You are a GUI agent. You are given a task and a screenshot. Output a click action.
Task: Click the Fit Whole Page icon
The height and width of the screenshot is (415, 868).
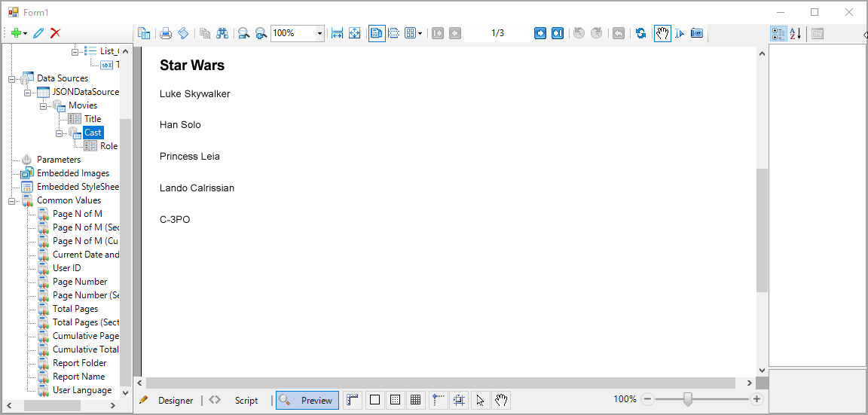[x=355, y=33]
